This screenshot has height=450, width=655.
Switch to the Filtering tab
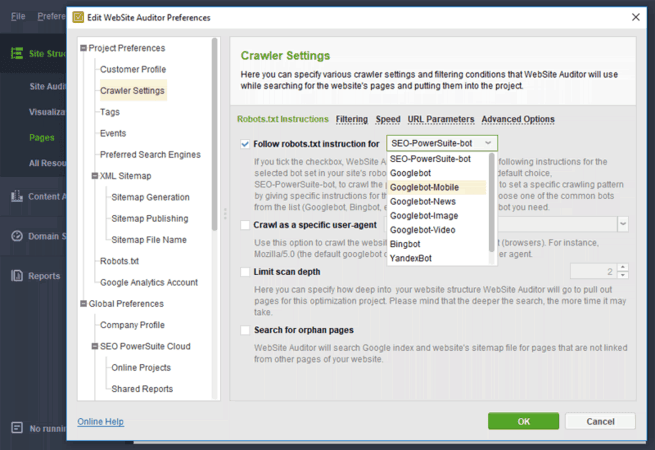[351, 120]
